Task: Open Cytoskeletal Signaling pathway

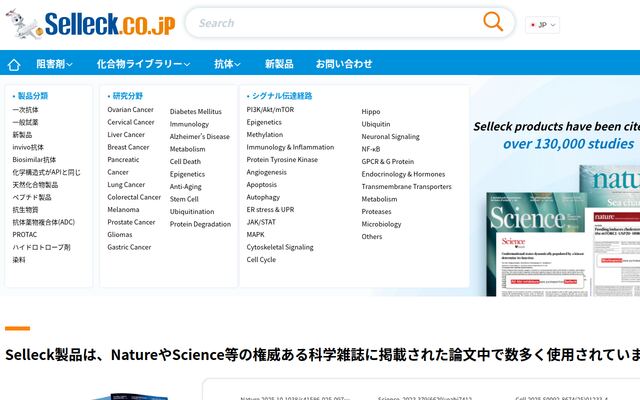Action: point(280,247)
